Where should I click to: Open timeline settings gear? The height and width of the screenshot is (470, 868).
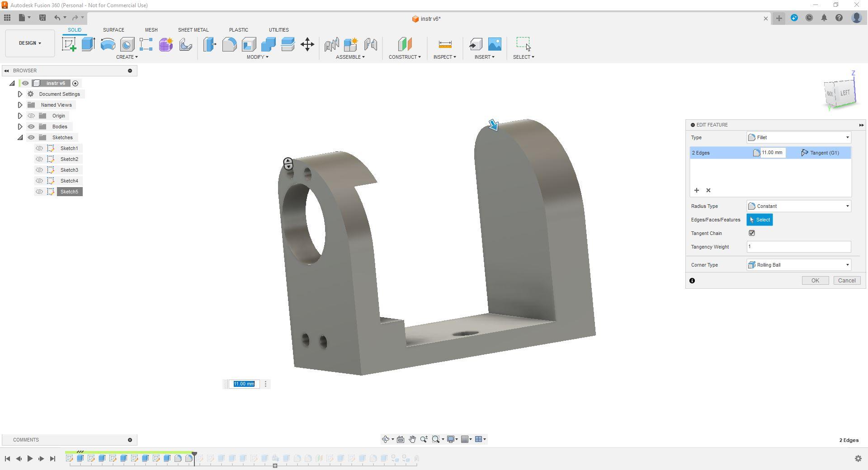858,459
